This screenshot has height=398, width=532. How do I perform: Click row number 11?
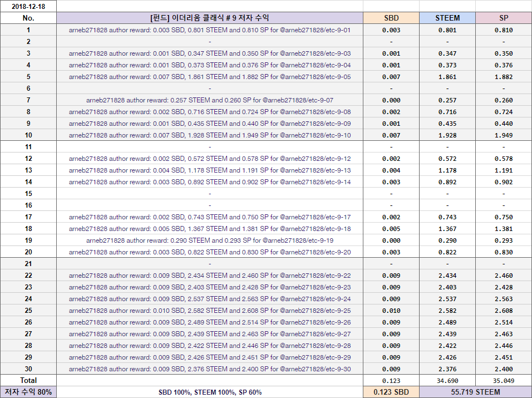coord(28,147)
